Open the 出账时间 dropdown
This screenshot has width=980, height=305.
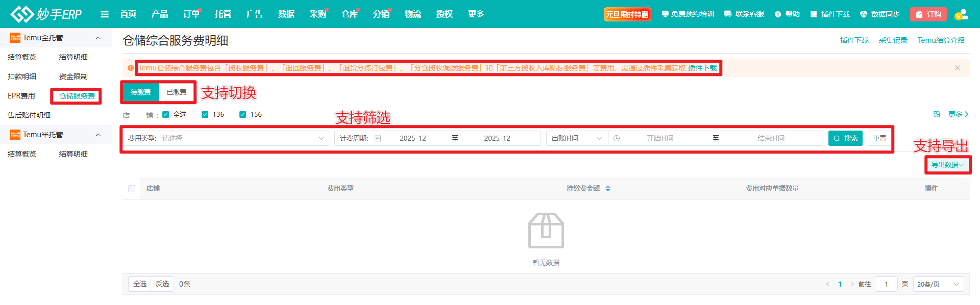click(x=577, y=138)
